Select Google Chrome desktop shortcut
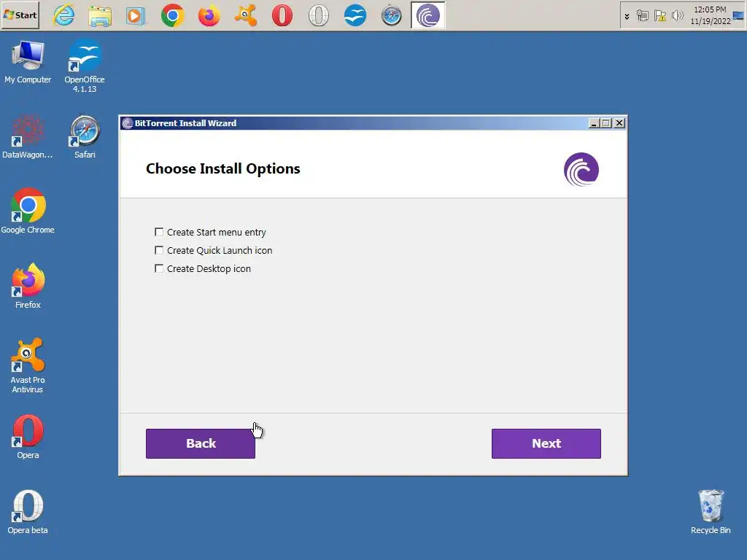747x560 pixels. click(x=28, y=211)
